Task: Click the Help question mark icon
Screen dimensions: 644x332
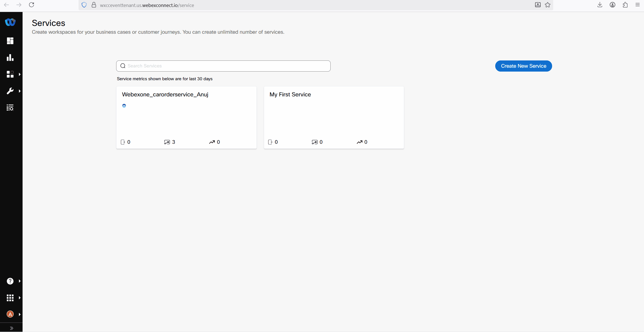Action: (x=10, y=281)
